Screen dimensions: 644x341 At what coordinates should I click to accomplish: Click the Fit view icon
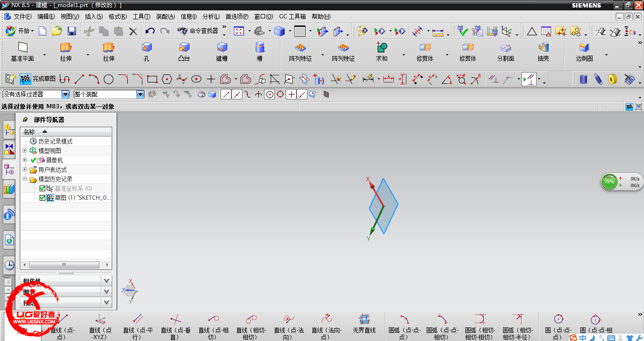(239, 31)
